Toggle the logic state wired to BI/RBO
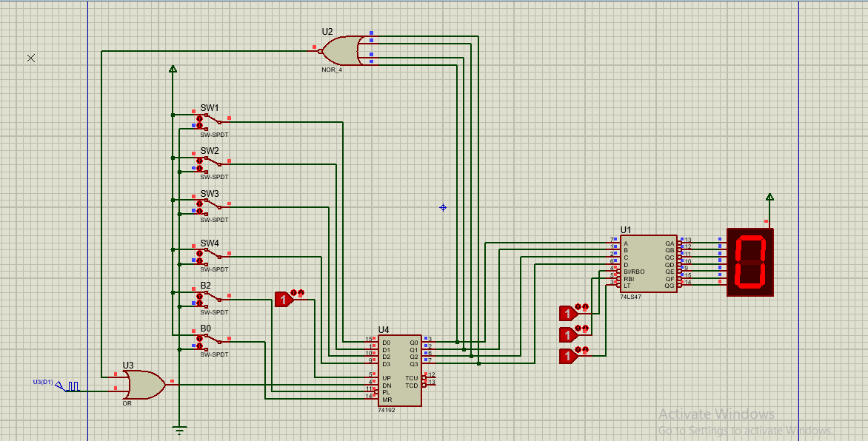 tap(569, 314)
